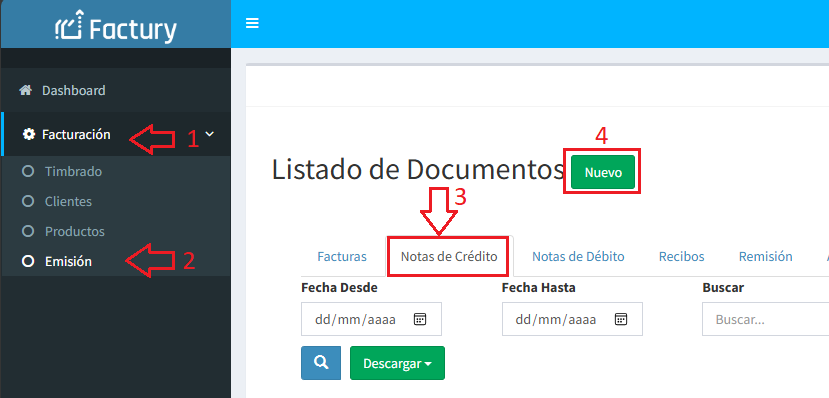Switch to the Facturas tab
829x398 pixels.
tap(342, 256)
